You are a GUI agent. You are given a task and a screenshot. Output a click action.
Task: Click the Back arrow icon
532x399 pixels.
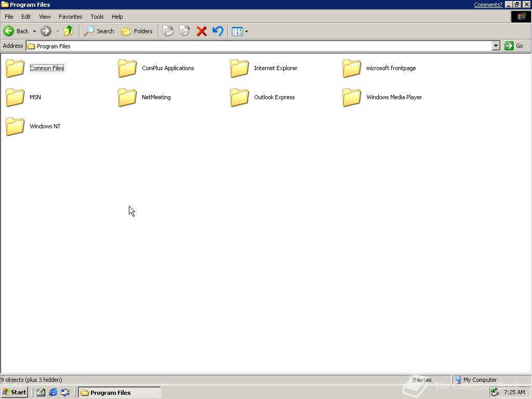point(8,31)
